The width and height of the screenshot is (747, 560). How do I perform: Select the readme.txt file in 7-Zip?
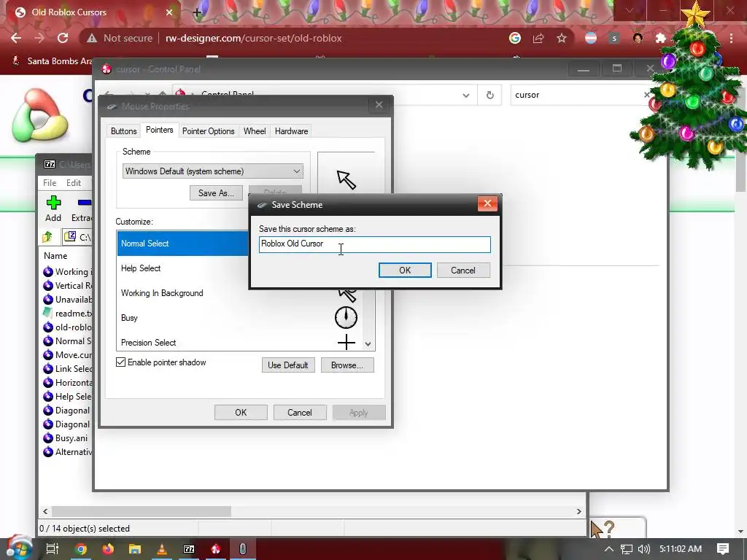(x=68, y=314)
